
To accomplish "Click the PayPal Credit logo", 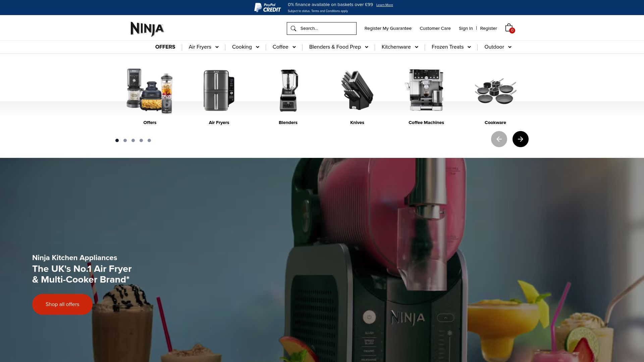I will point(267,7).
